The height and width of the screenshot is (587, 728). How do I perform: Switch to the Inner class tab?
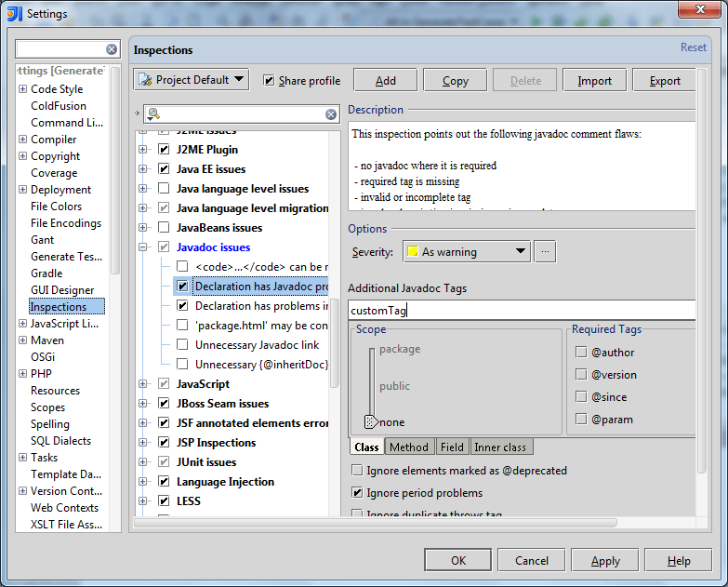point(500,447)
